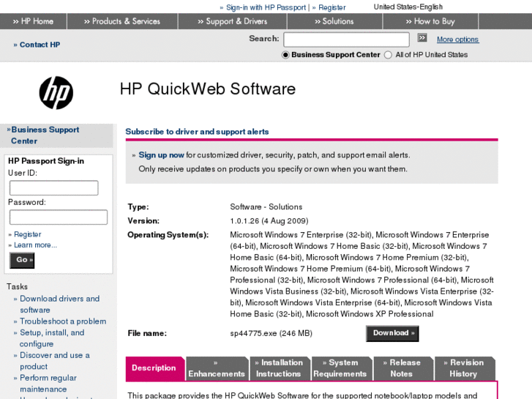This screenshot has width=532, height=399.
Task: Switch to the Enhancements tab
Action: (x=217, y=368)
